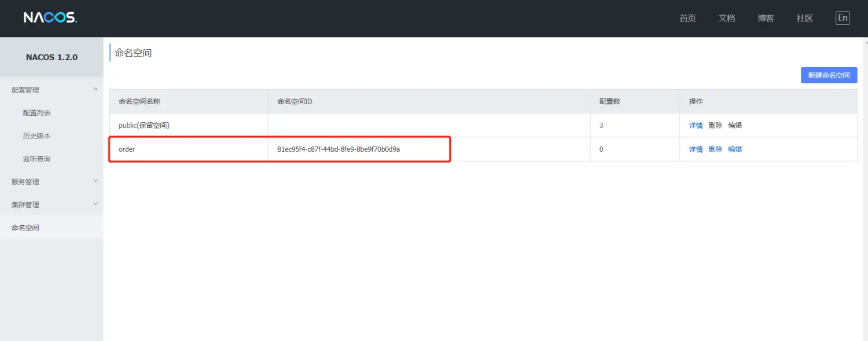Click the NACOS logo in header
Image resolution: width=868 pixels, height=341 pixels.
(x=50, y=18)
